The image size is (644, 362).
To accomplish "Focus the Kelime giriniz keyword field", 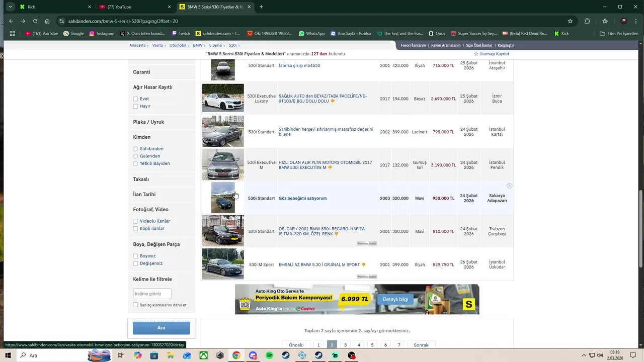I will click(152, 294).
